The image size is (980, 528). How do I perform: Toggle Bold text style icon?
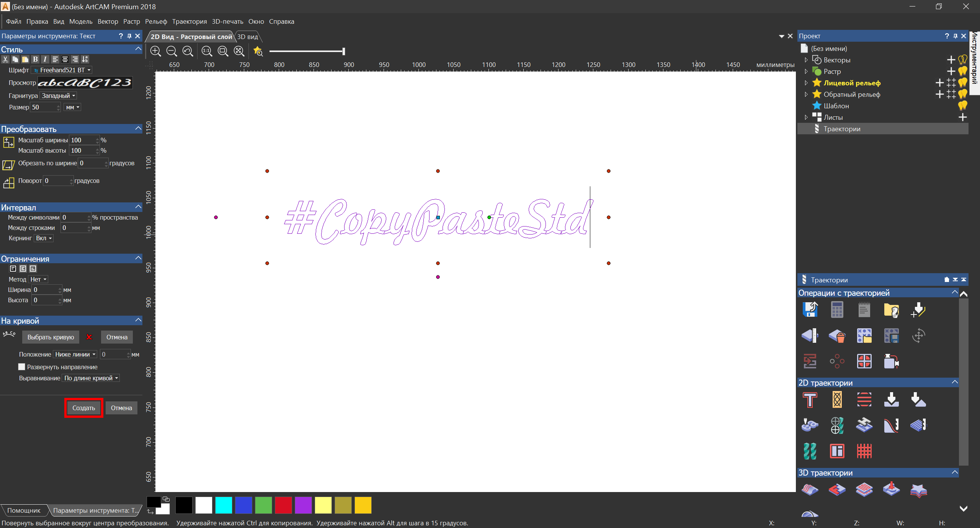click(x=35, y=59)
